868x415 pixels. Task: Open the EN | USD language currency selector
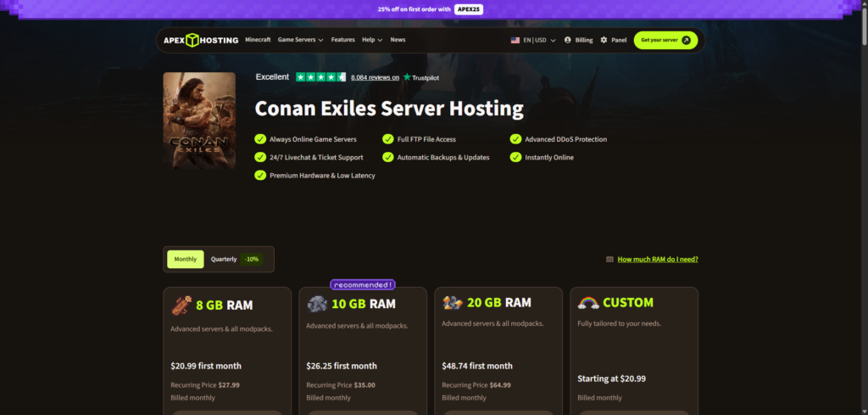click(533, 40)
